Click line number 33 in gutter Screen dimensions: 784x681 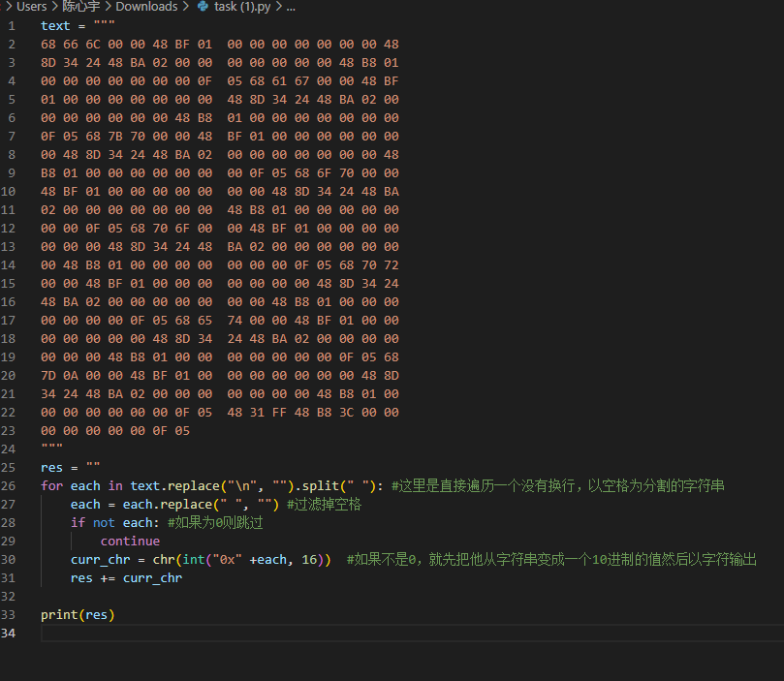(10, 615)
